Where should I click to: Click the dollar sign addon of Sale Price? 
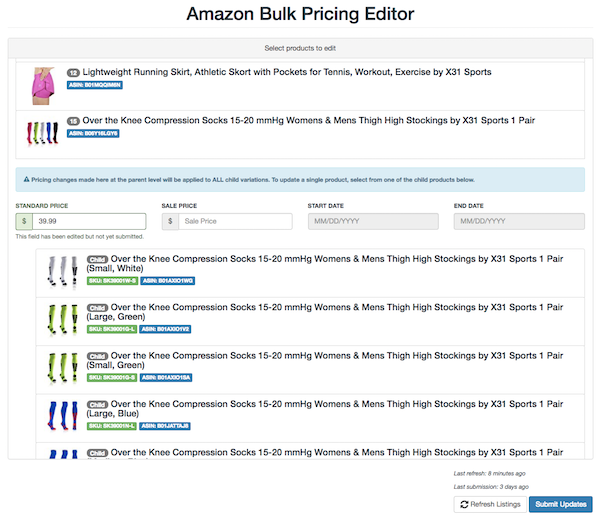(170, 221)
